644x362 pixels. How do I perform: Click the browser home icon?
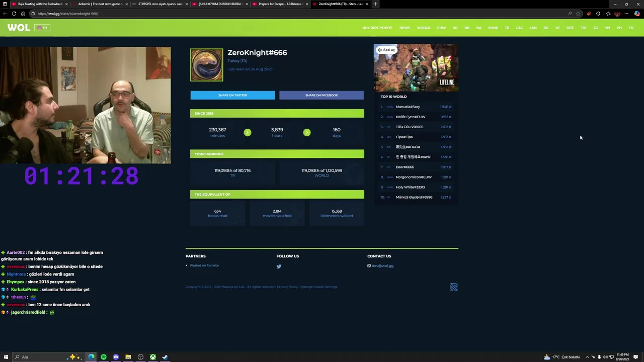23,14
